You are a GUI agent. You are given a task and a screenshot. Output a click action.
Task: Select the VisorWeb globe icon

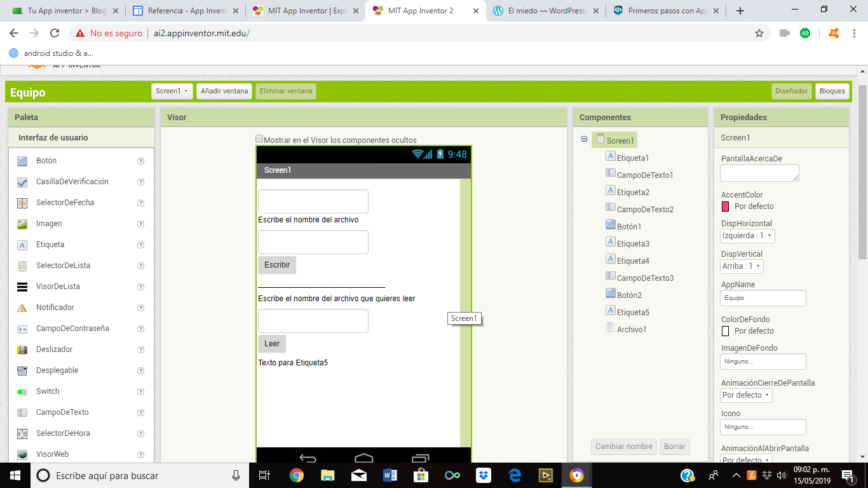(22, 454)
